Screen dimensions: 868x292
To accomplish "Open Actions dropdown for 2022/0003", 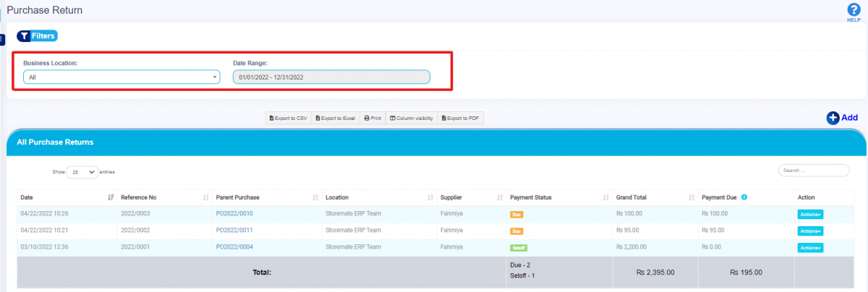I will pyautogui.click(x=810, y=214).
